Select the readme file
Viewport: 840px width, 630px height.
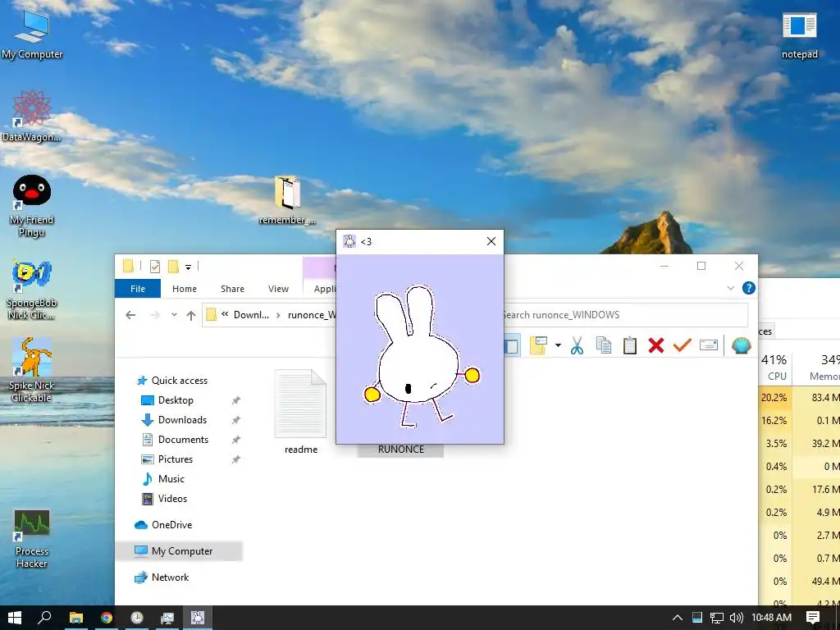click(x=300, y=413)
